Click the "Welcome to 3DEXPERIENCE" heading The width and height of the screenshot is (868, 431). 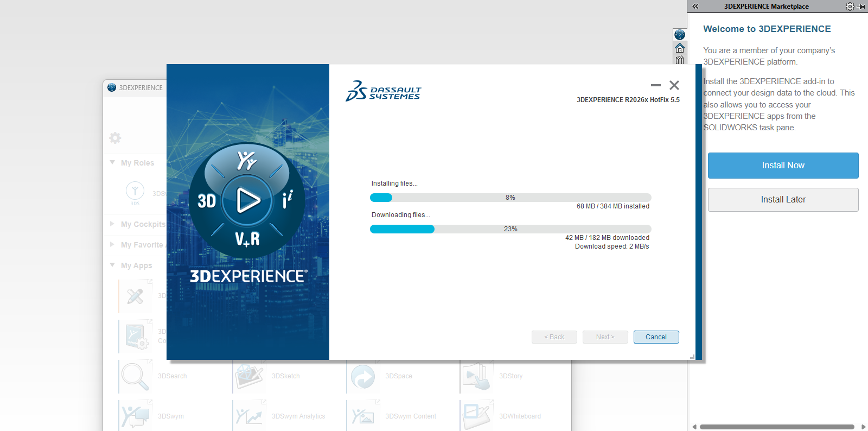click(767, 29)
